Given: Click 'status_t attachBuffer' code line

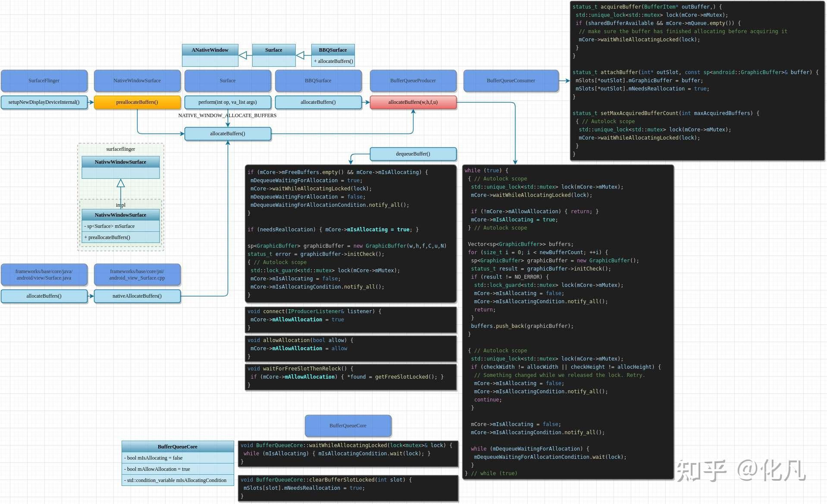Looking at the screenshot, I should click(x=695, y=72).
